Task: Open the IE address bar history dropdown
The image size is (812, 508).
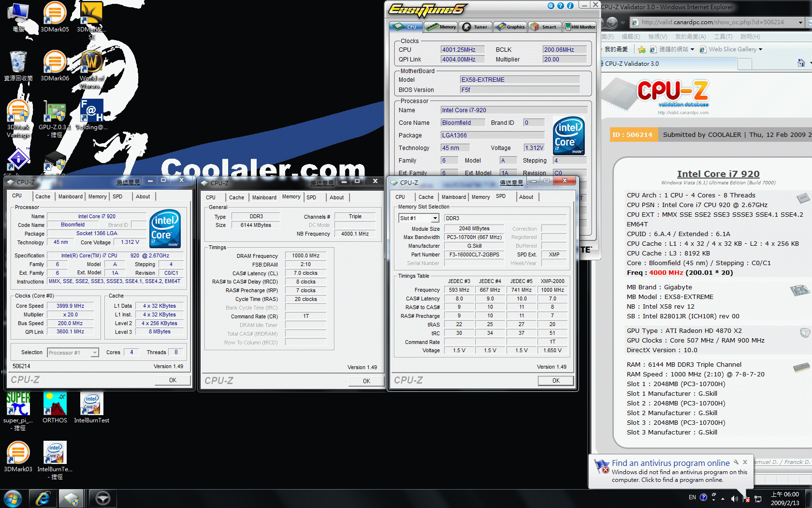Action: coord(800,22)
